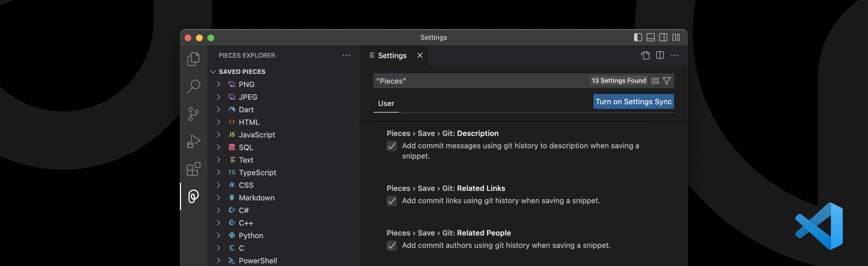Expand the Python snippets group
868x266 pixels.
[218, 236]
